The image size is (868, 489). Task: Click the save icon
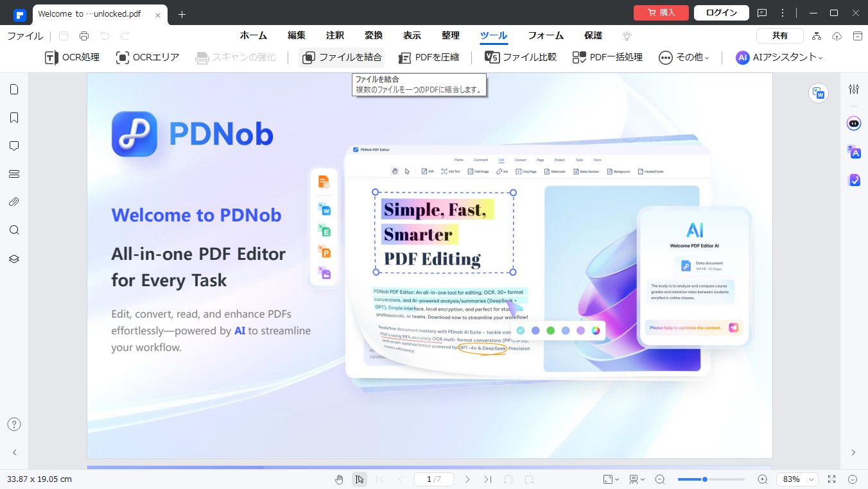tap(64, 36)
